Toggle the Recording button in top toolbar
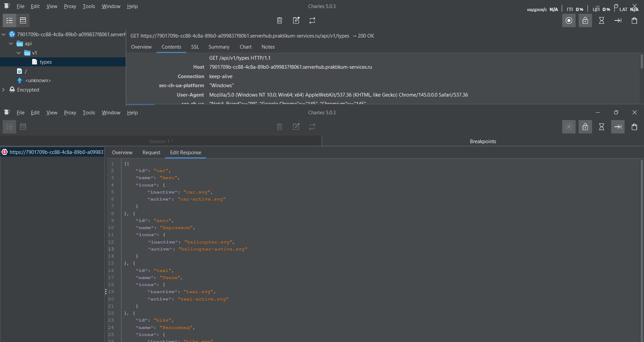 569,20
